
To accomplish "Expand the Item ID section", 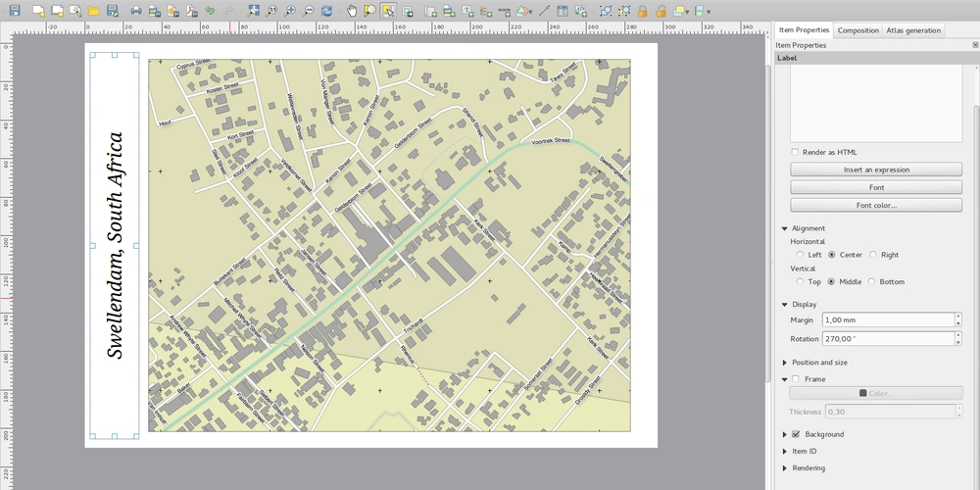I will click(784, 451).
